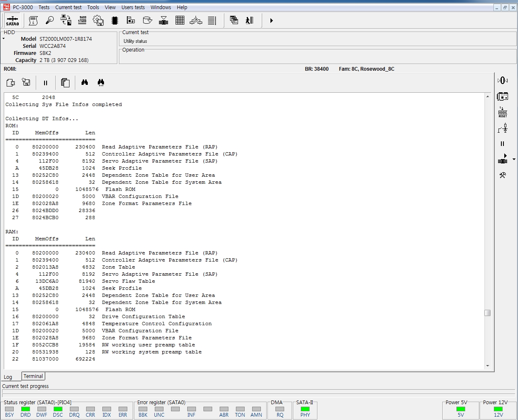Save log with the floppy disk icon
The height and width of the screenshot is (420, 518).
click(26, 82)
